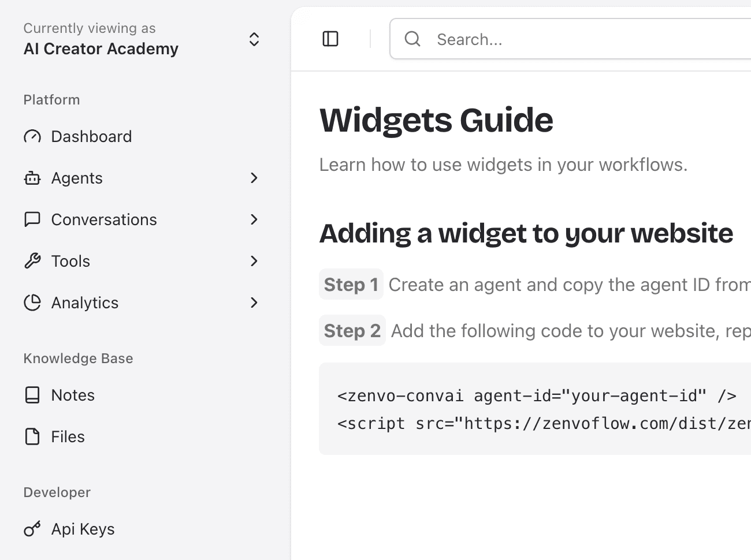
Task: Click the Conversations speech bubble icon
Action: pyautogui.click(x=32, y=219)
